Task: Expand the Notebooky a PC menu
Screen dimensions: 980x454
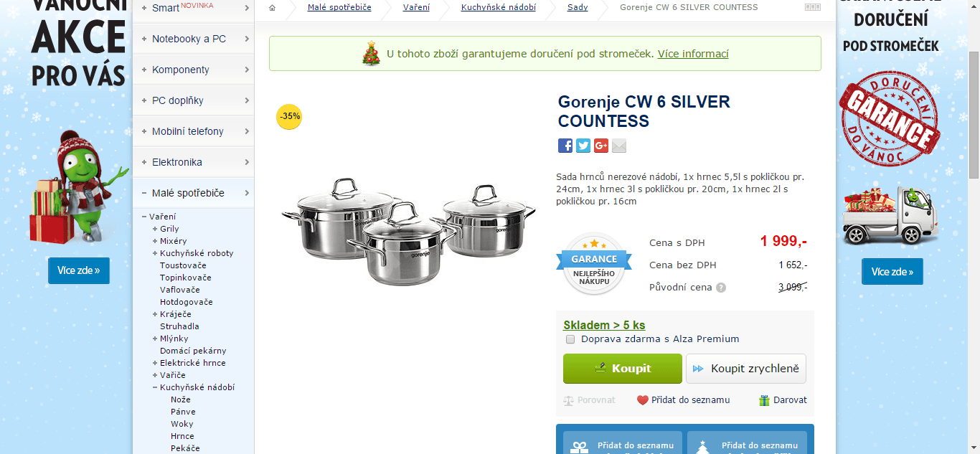Action: click(x=193, y=39)
